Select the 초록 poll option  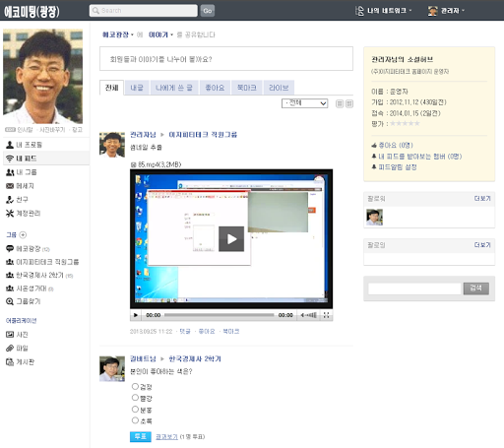(x=135, y=420)
